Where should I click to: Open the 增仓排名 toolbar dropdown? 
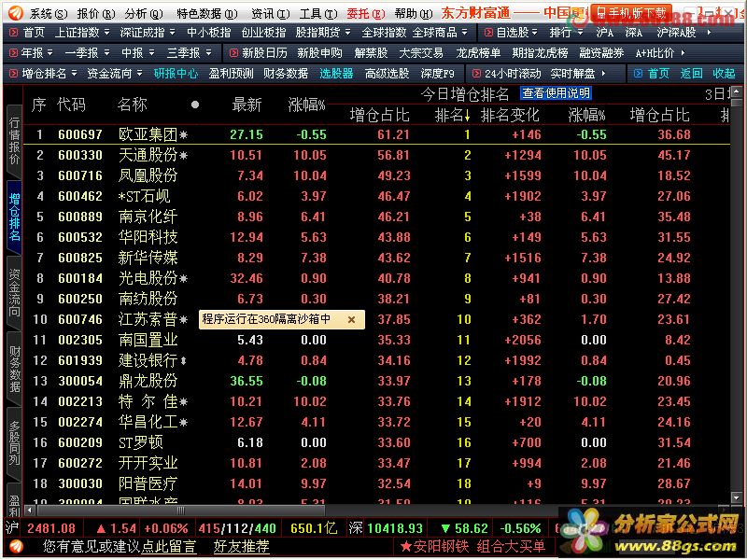tap(74, 74)
